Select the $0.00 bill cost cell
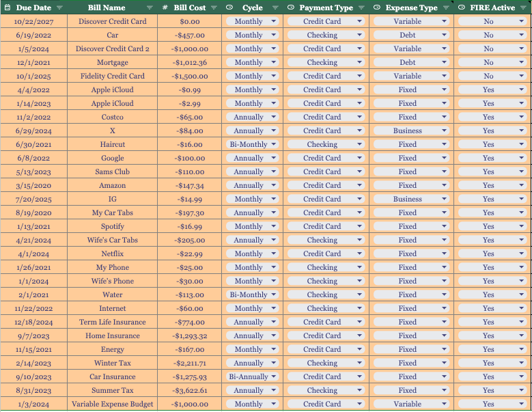The height and width of the screenshot is (412, 532). (x=190, y=21)
